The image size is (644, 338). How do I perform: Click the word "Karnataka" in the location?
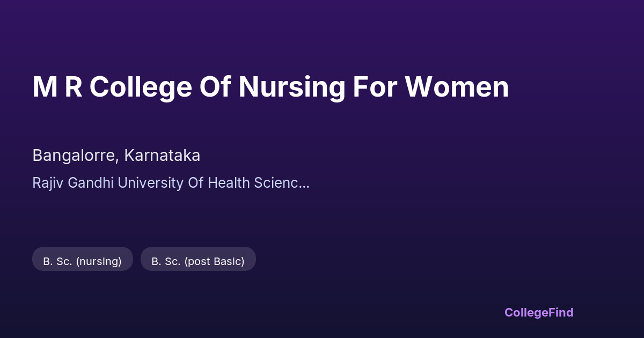tap(162, 156)
